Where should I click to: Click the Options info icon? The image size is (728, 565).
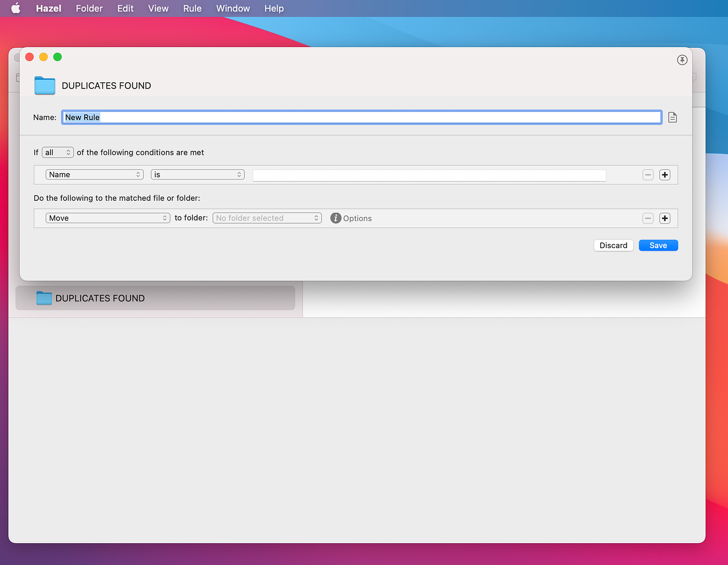tap(336, 218)
